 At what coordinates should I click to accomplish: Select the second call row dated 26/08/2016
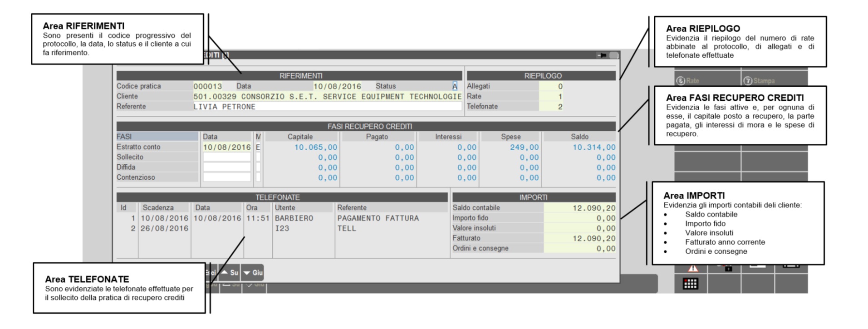[164, 228]
